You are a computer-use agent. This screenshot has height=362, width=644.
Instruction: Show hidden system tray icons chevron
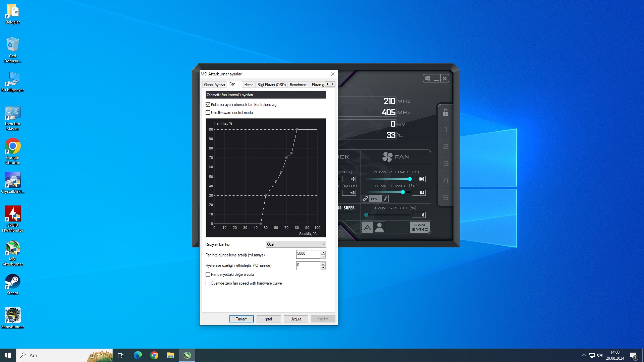(584, 355)
